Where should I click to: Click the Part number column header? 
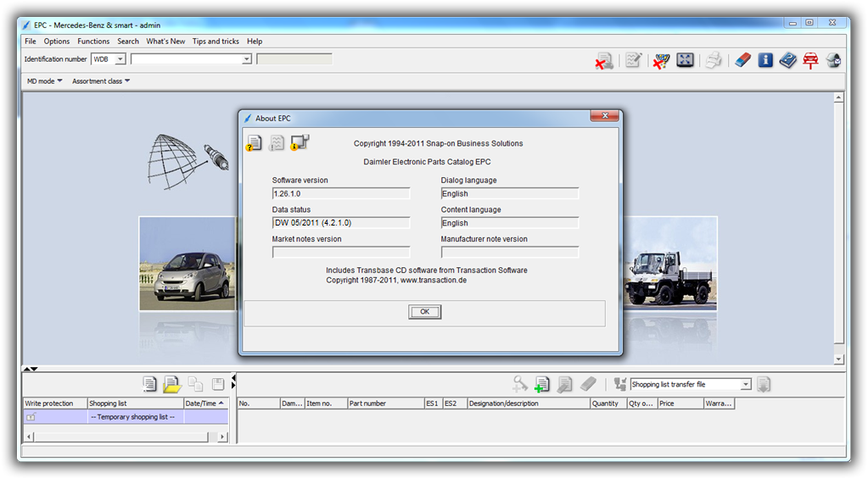[x=385, y=404]
